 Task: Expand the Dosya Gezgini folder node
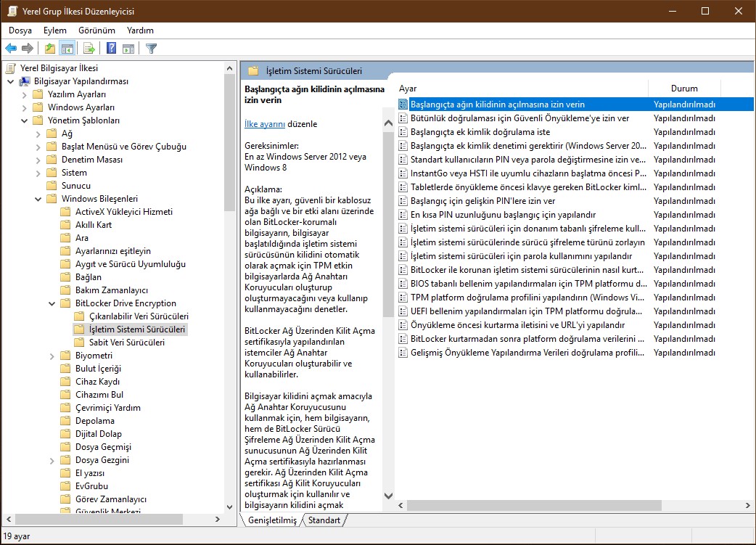coord(52,461)
